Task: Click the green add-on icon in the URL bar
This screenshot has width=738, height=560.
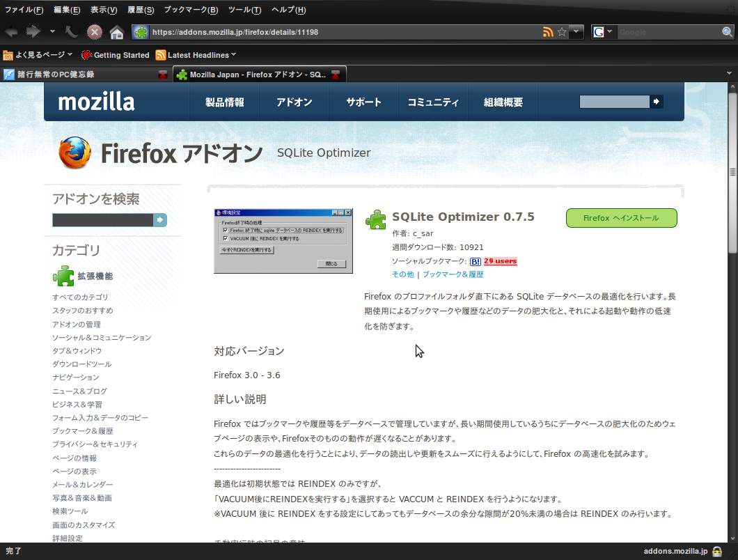Action: (139, 31)
